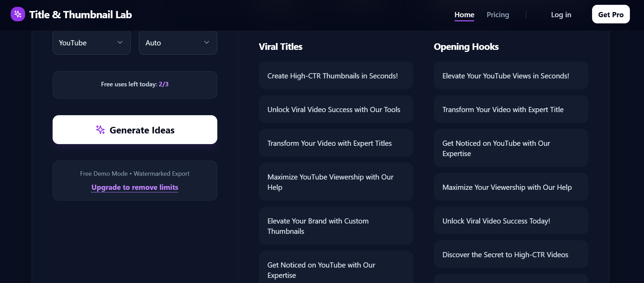
Task: Select title 'Elevate Your Brand with Custom Thumbnails'
Action: pyautogui.click(x=336, y=226)
